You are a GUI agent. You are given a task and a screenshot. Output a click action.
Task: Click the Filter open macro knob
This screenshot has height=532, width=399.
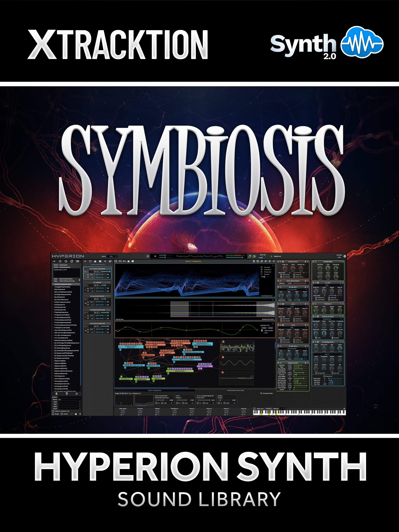tap(123, 412)
